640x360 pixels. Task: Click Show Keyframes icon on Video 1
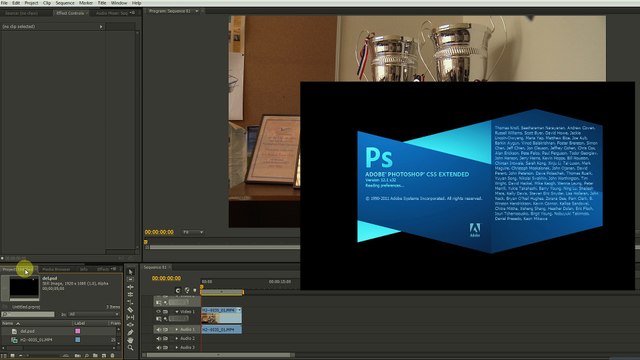pyautogui.click(x=166, y=319)
